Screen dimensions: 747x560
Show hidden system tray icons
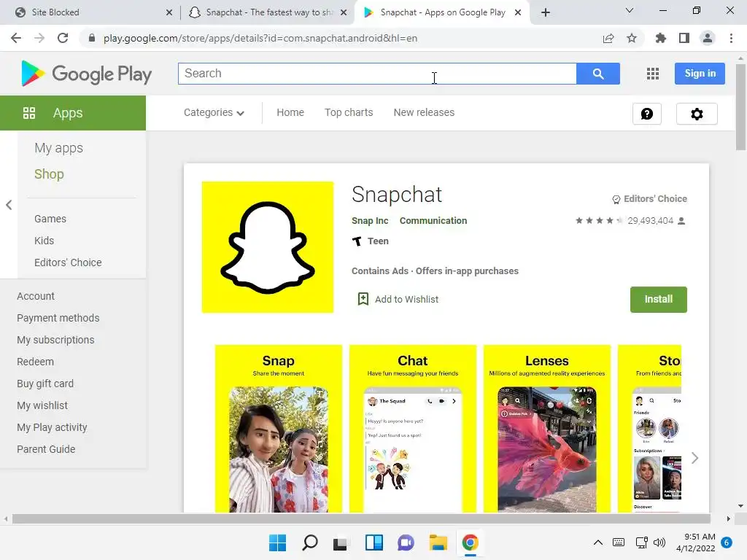point(598,542)
